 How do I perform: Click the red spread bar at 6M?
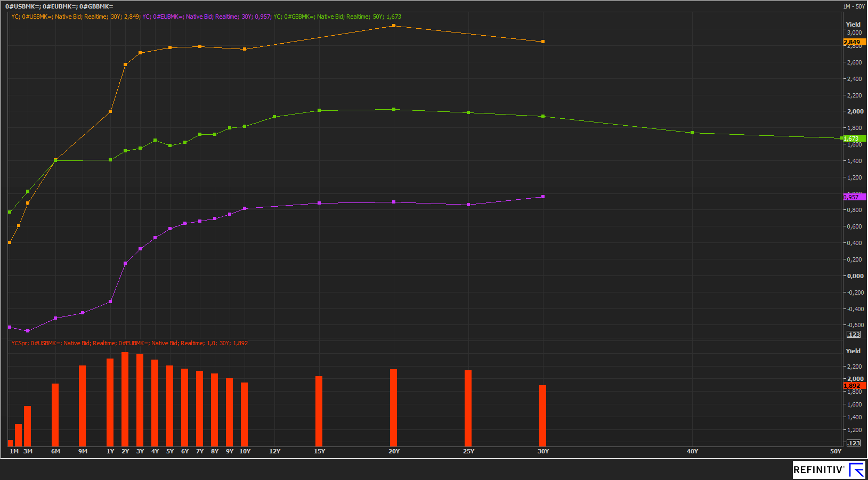[55, 414]
